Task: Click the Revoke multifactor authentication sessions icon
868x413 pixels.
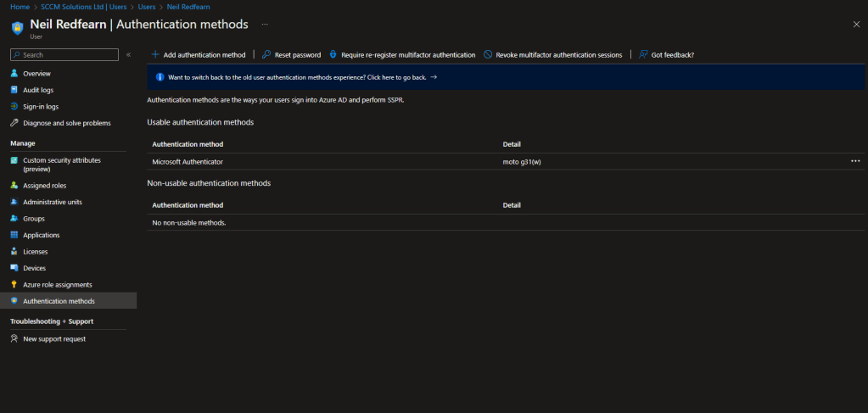Action: click(x=488, y=55)
